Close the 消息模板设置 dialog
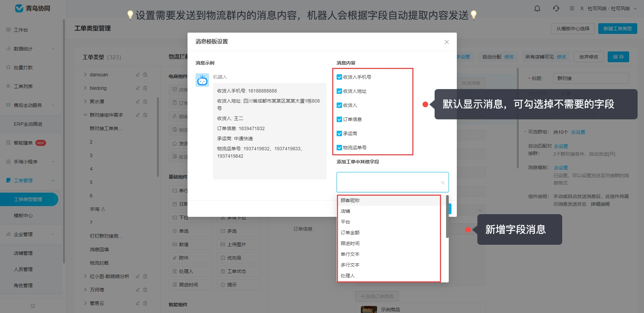Screen dimensions: 644x313 [446, 42]
